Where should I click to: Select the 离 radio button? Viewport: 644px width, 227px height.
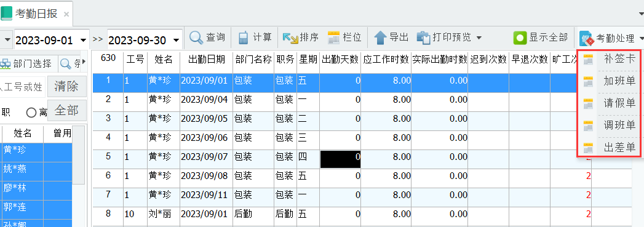[x=31, y=112]
